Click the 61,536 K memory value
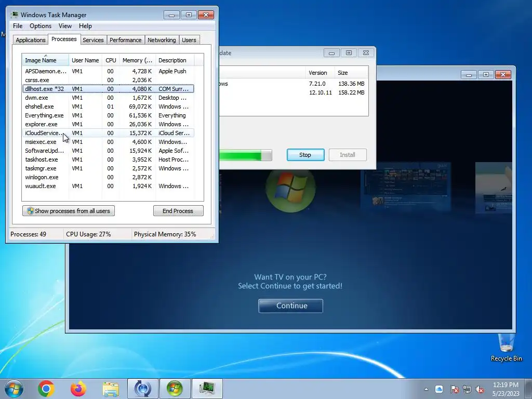This screenshot has width=532, height=399. click(x=140, y=115)
